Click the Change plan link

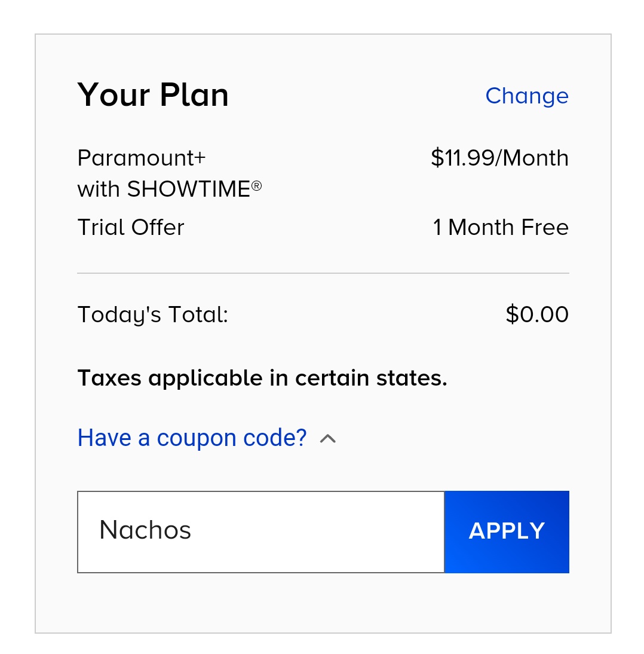pyautogui.click(x=527, y=96)
